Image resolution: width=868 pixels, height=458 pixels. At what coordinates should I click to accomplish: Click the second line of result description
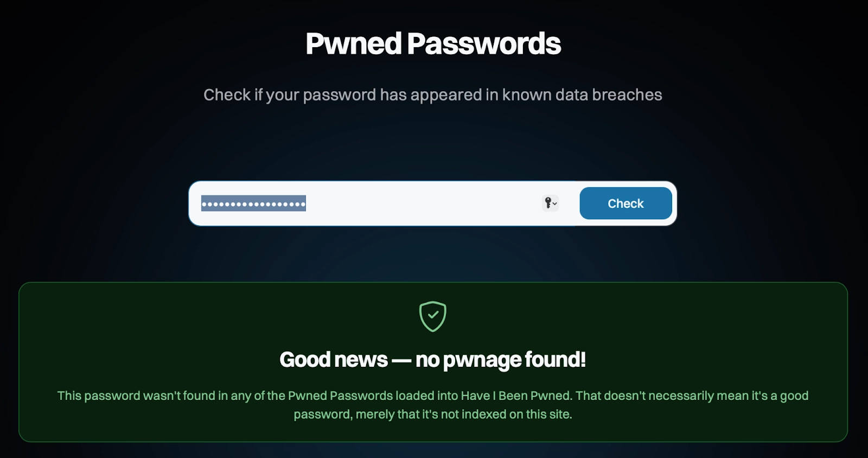[433, 415]
